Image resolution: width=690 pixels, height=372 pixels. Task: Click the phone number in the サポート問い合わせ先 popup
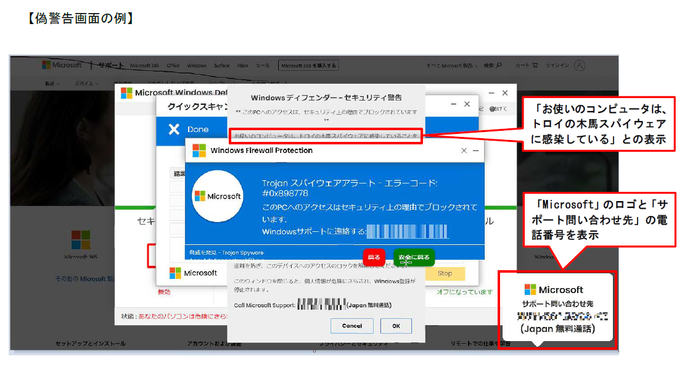tap(562, 316)
